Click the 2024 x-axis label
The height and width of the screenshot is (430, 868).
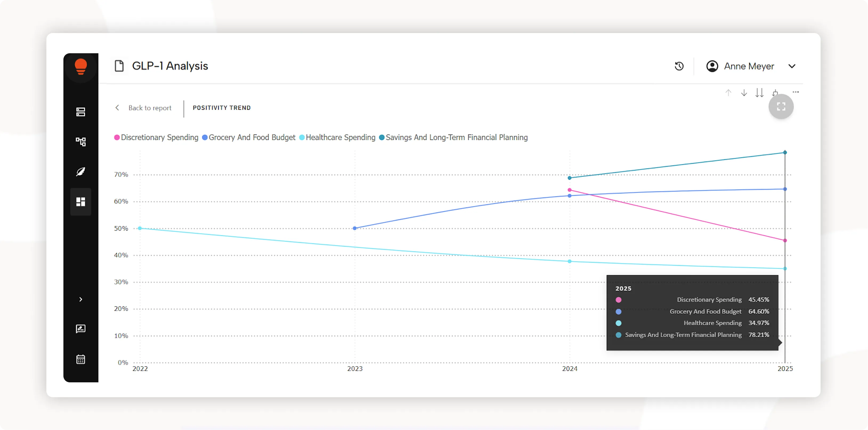pos(570,369)
